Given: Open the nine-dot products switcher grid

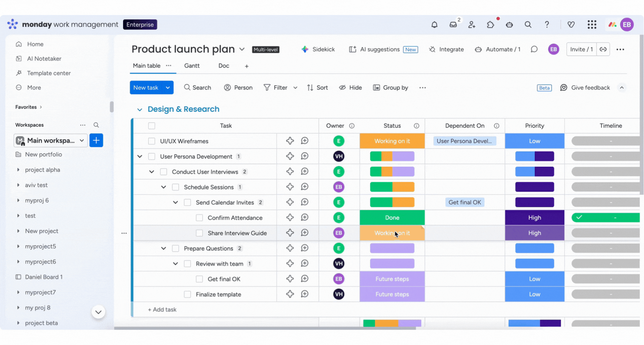Looking at the screenshot, I should 592,25.
